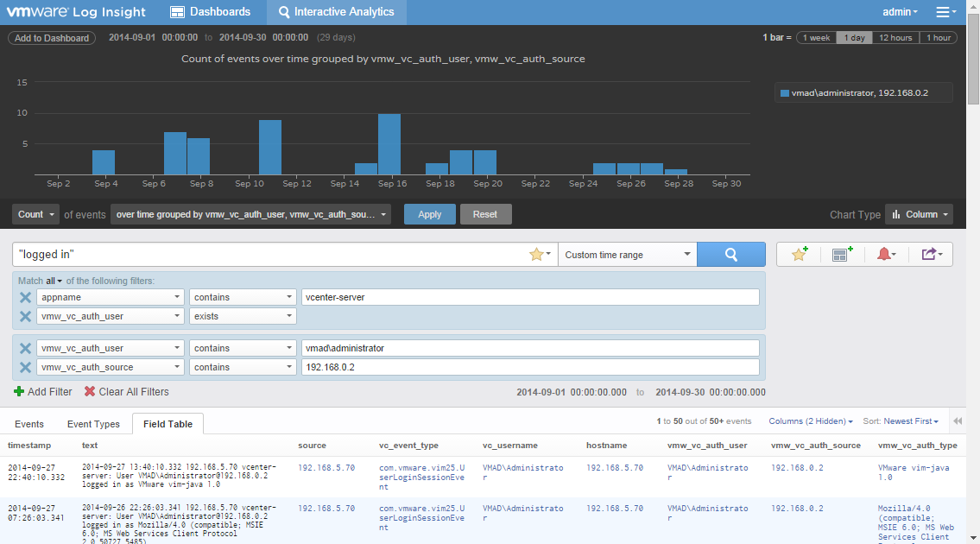This screenshot has height=544, width=980.
Task: Open the Match all dropdown
Action: [x=54, y=281]
